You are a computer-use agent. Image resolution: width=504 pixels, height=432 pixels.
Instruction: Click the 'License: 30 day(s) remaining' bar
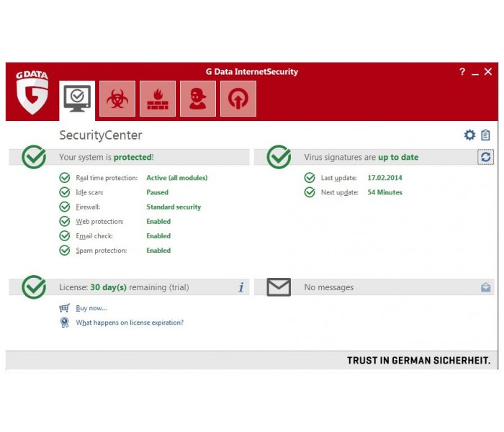click(x=129, y=287)
